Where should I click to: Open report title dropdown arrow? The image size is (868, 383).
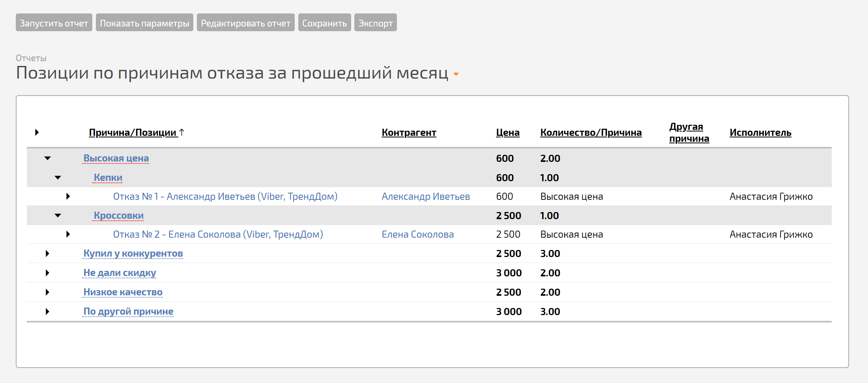[x=456, y=74]
